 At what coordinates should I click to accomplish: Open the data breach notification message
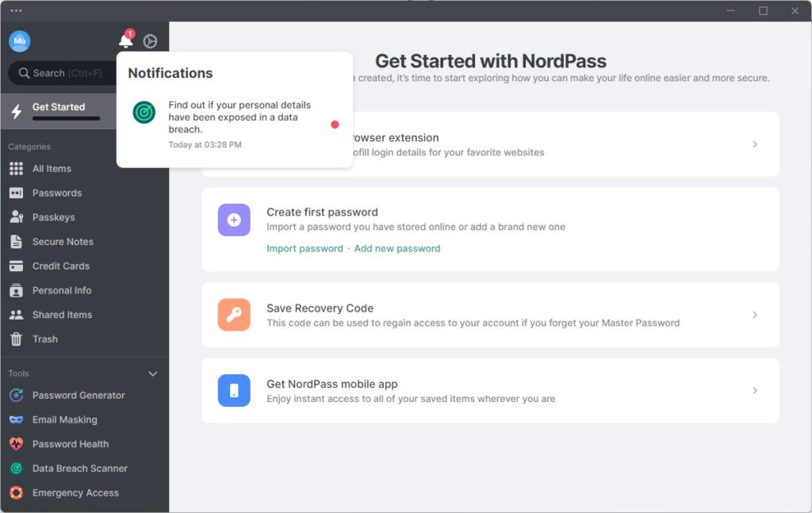[x=235, y=124]
